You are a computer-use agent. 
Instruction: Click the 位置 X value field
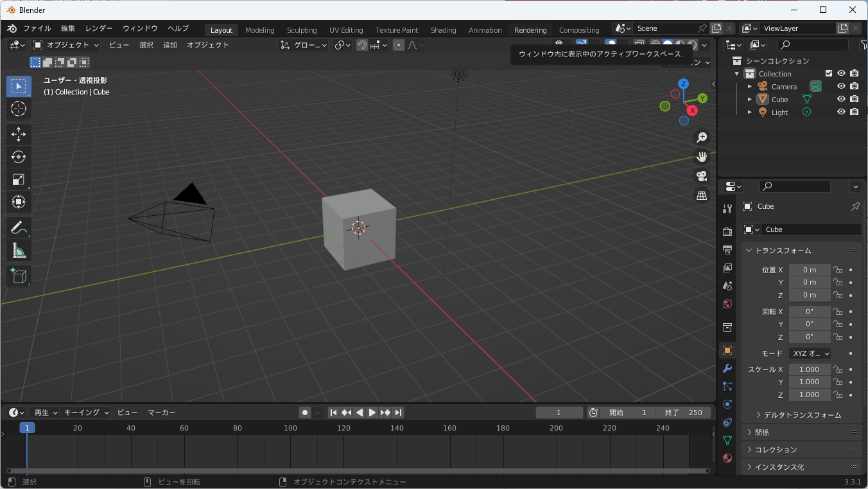point(809,270)
